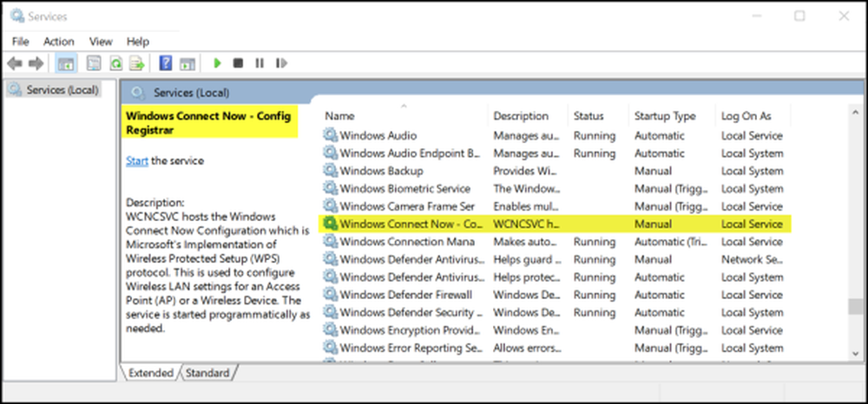This screenshot has height=404, width=868.
Task: Click Windows Connect Now - Config Registrar heading
Action: 208,123
